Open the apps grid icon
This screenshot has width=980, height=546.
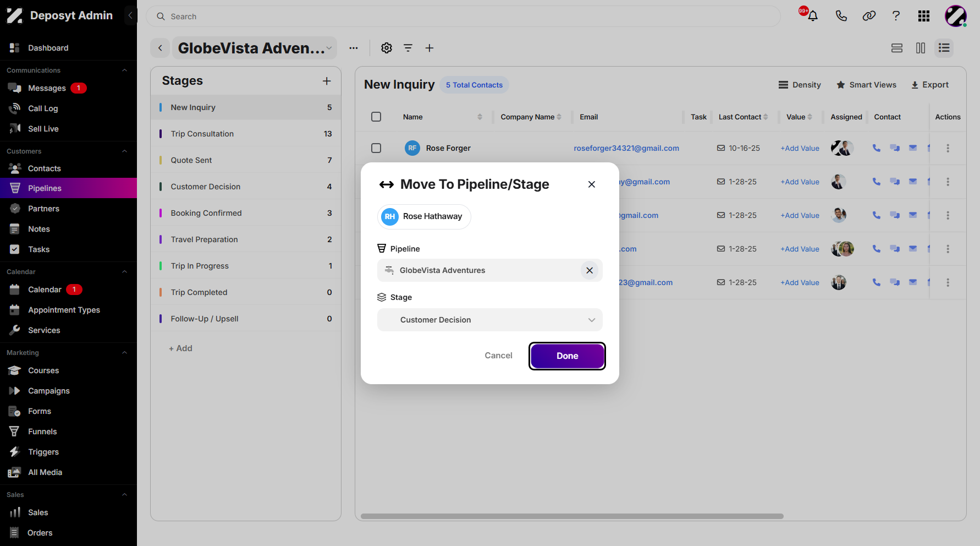[x=924, y=16]
